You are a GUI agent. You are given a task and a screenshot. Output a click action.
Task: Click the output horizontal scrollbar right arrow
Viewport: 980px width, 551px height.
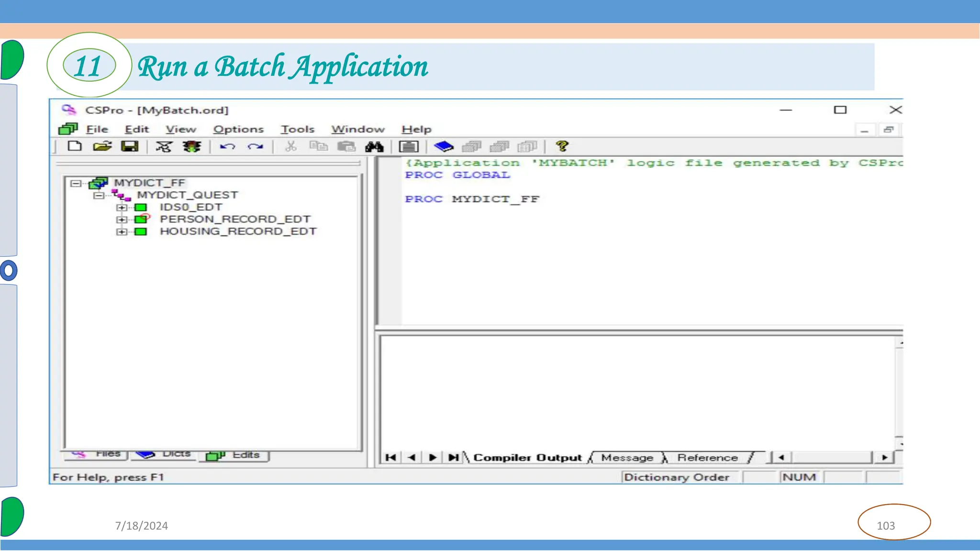click(x=885, y=458)
